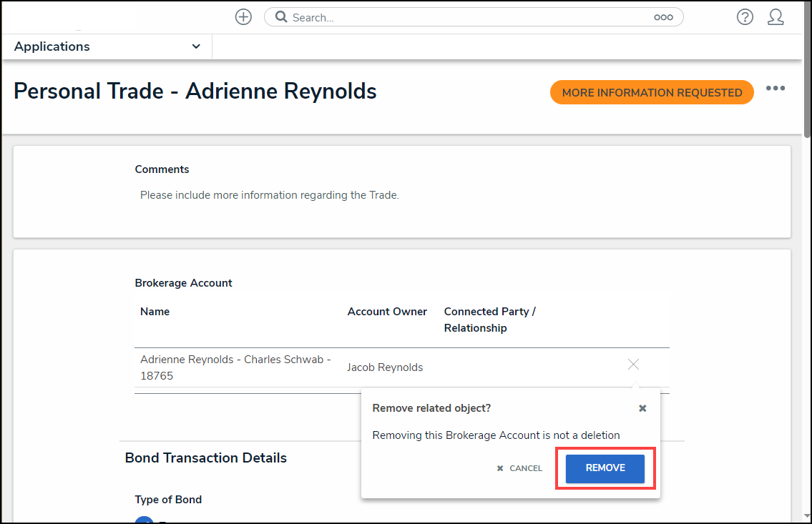Focus the Search input field
This screenshot has width=812, height=524.
click(x=465, y=17)
